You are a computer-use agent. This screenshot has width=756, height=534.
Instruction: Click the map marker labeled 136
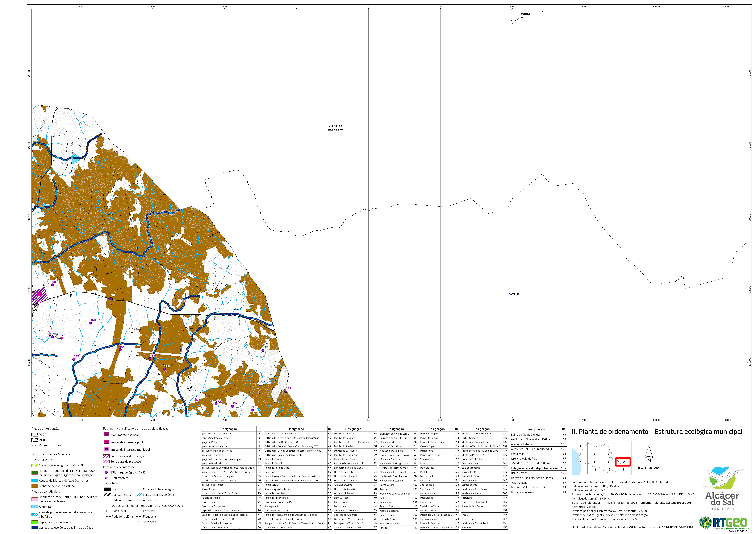click(196, 400)
